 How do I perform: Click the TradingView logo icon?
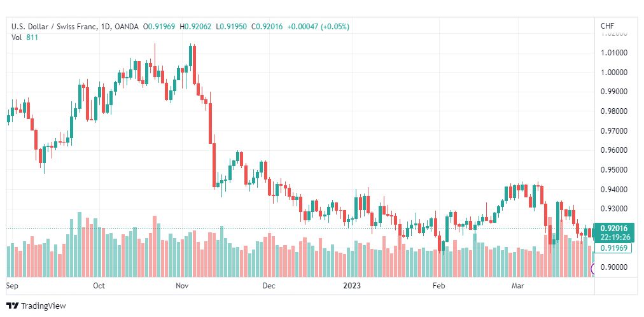pyautogui.click(x=12, y=306)
